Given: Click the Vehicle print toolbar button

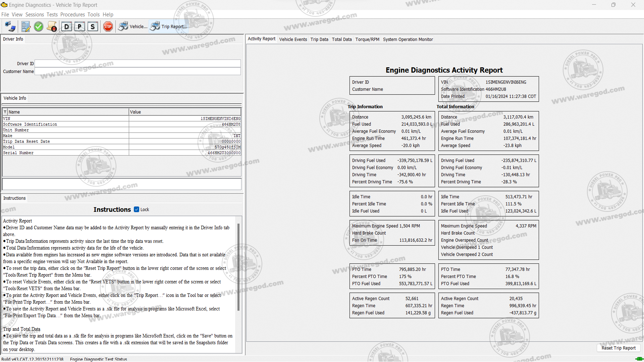Looking at the screenshot, I should [x=133, y=26].
